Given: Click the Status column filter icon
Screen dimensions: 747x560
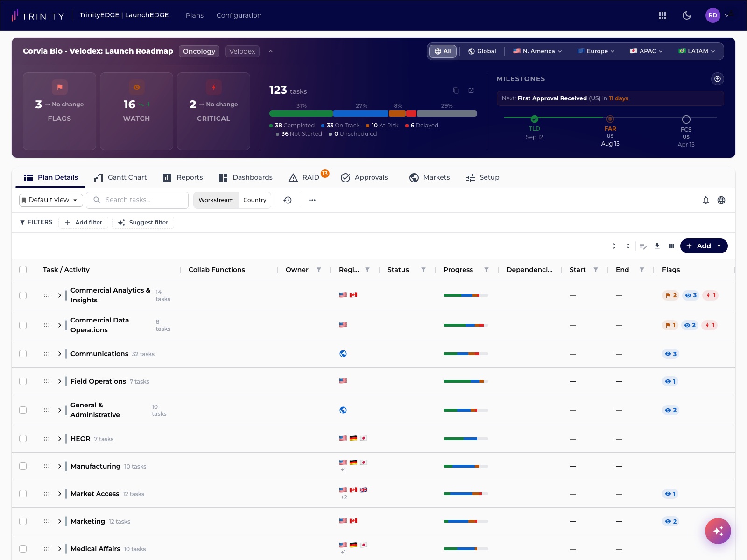Looking at the screenshot, I should (x=423, y=270).
